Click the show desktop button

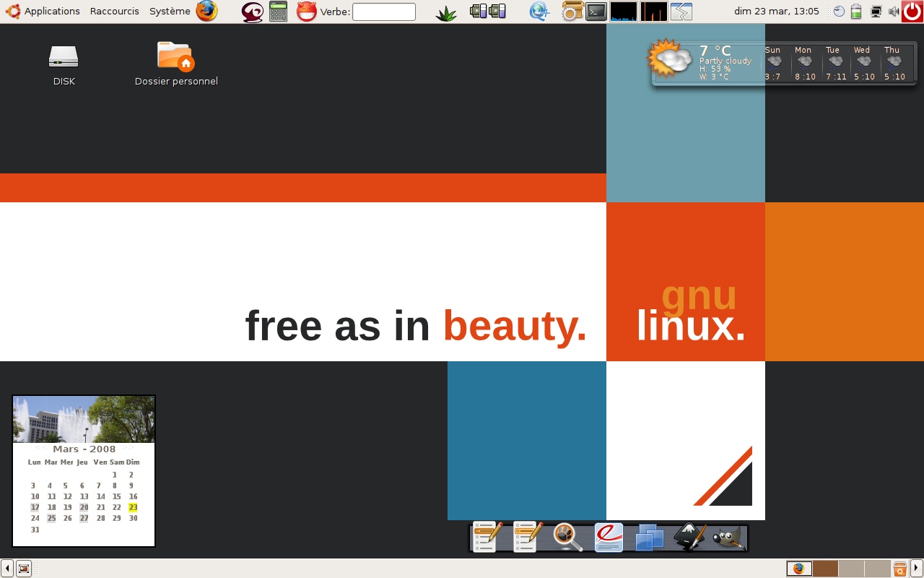click(23, 569)
